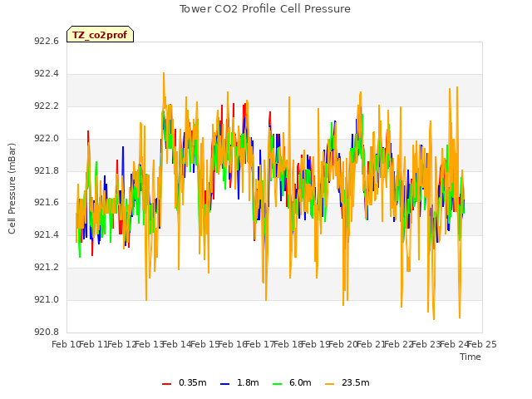
Task: Click the 922.4 y-axis tick label
Action: [x=47, y=74]
